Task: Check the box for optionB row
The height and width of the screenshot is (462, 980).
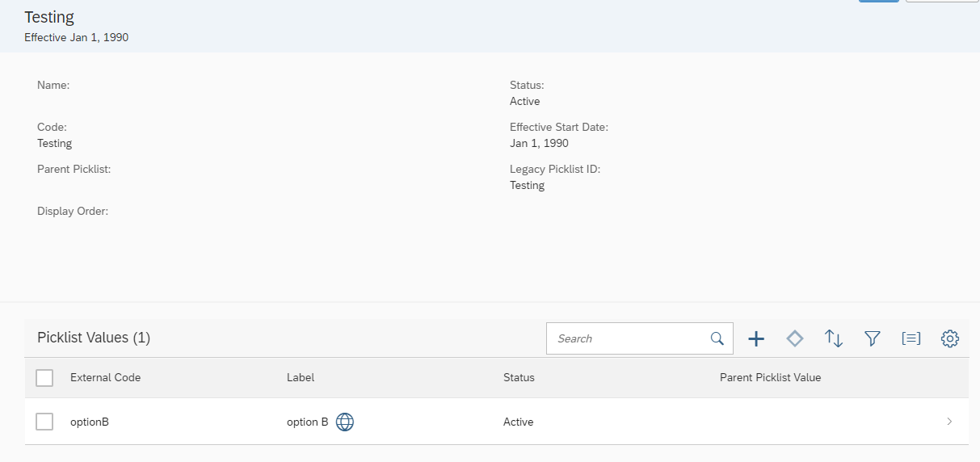Action: [45, 422]
